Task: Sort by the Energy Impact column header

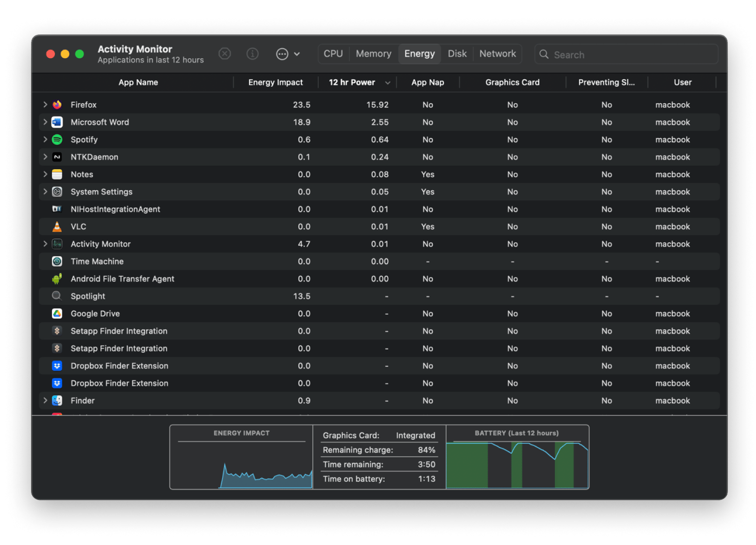Action: [275, 82]
